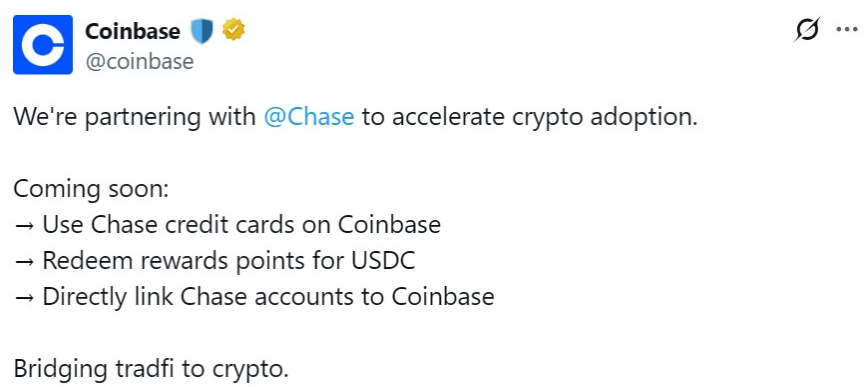Open the three-dots more options menu

click(x=847, y=29)
